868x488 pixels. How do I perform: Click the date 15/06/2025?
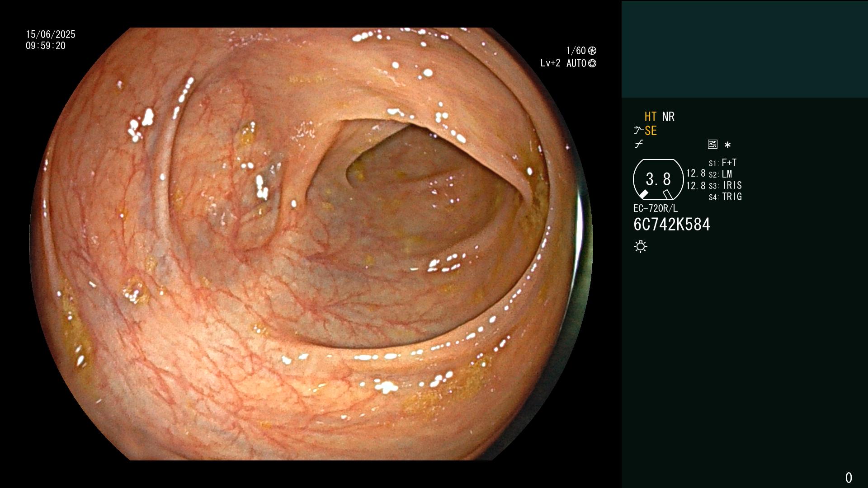pyautogui.click(x=51, y=34)
